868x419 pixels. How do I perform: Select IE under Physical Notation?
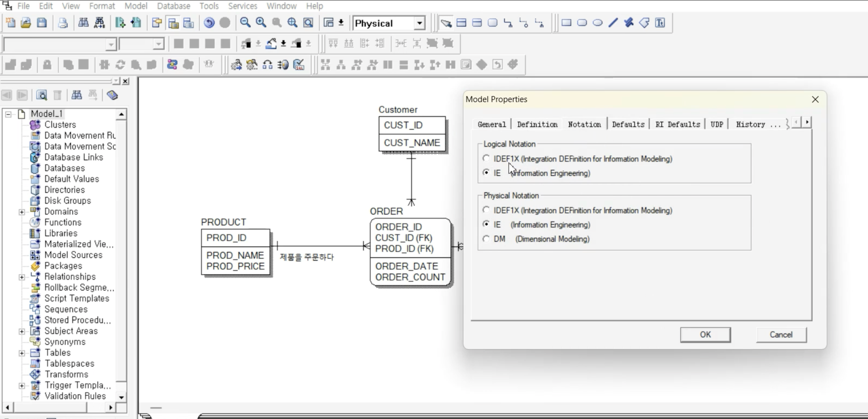(486, 224)
